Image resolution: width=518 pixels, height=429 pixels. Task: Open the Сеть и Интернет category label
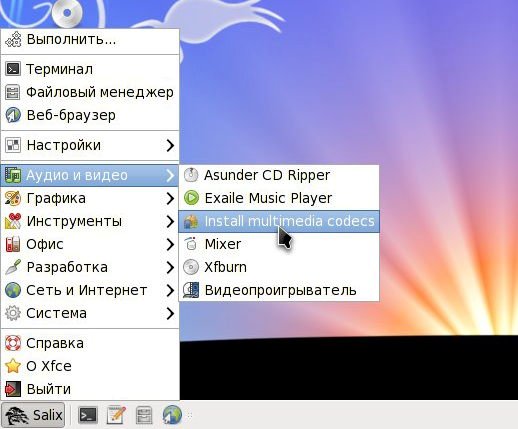click(x=87, y=290)
